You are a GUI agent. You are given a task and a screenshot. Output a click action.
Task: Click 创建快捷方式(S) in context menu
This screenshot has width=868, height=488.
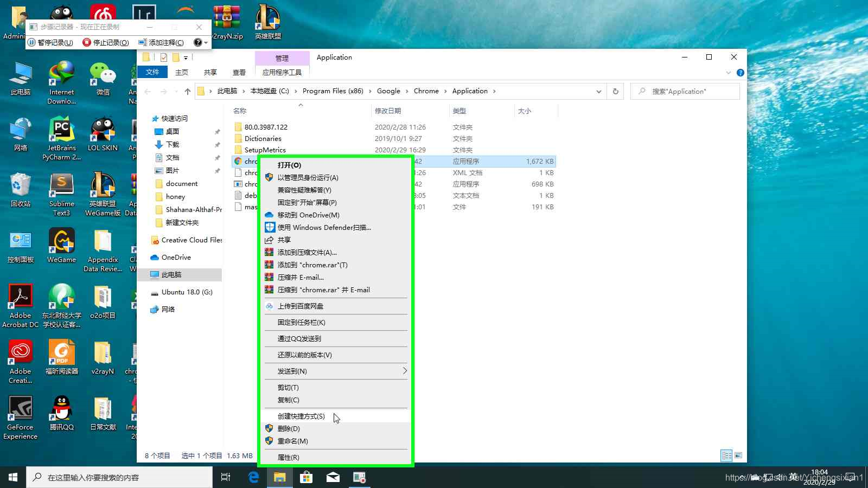[336, 416]
